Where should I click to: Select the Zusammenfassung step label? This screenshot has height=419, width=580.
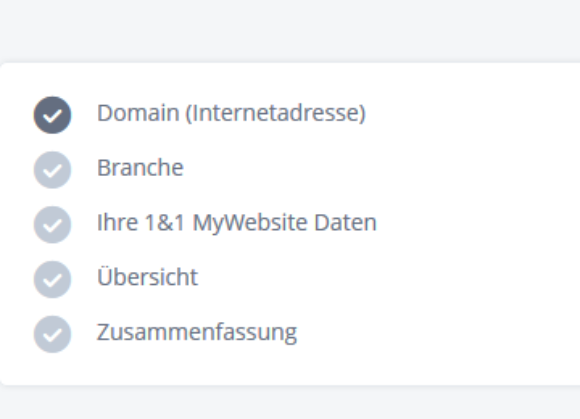pos(197,332)
